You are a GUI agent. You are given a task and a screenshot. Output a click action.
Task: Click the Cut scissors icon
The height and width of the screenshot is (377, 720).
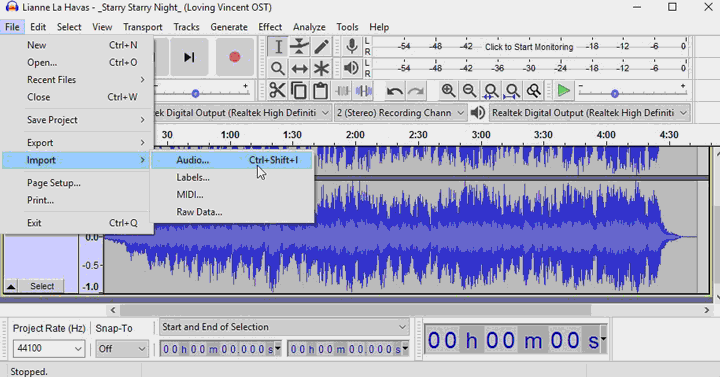click(277, 90)
